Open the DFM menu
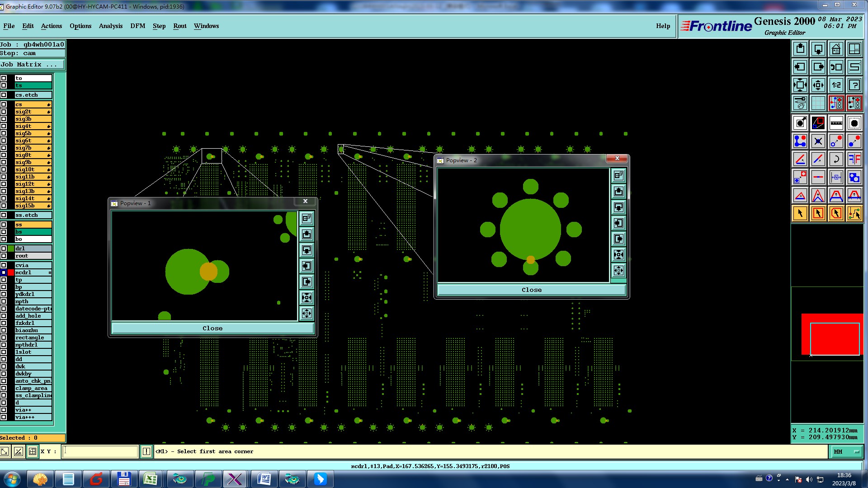 [x=137, y=26]
